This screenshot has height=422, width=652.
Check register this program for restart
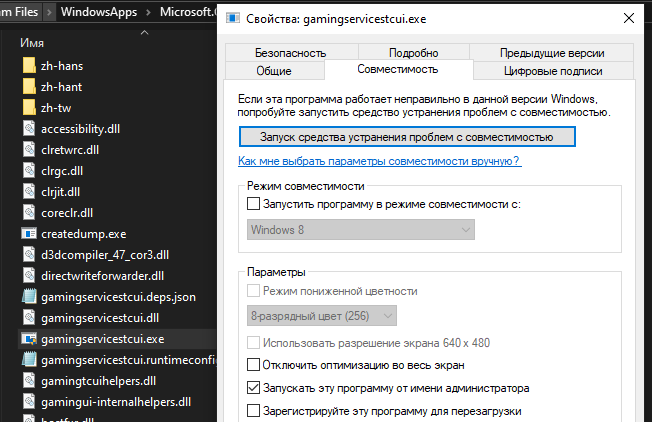[253, 411]
